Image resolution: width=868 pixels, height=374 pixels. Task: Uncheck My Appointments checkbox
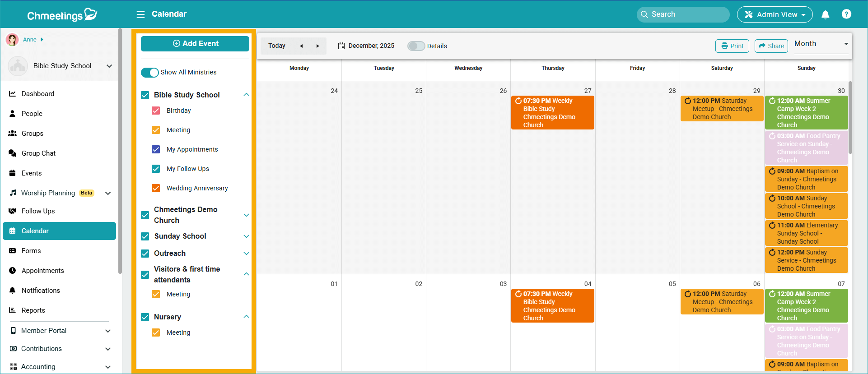tap(156, 149)
